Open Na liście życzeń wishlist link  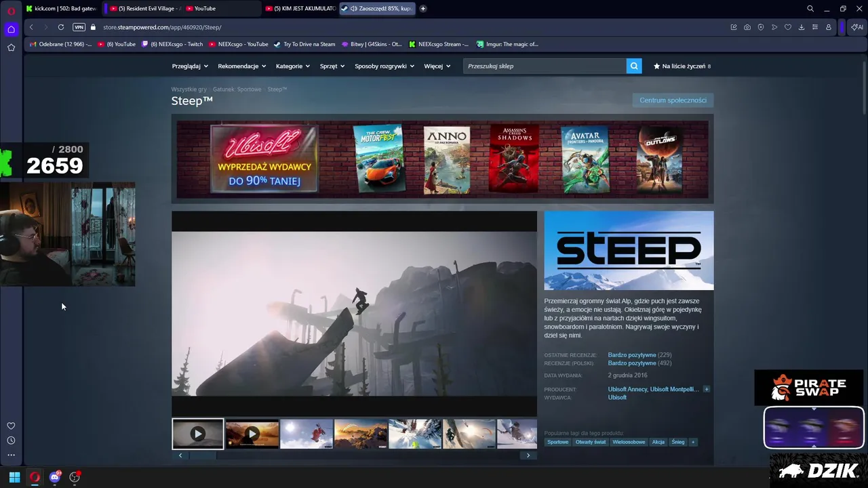tap(682, 66)
